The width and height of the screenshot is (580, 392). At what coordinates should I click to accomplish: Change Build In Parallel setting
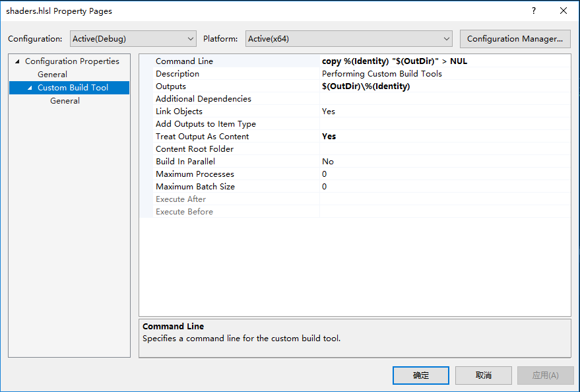point(444,162)
